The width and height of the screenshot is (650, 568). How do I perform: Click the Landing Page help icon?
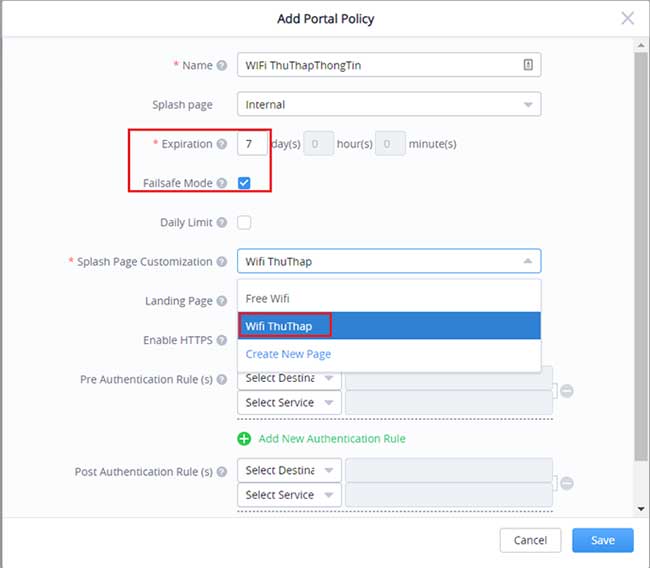(222, 301)
